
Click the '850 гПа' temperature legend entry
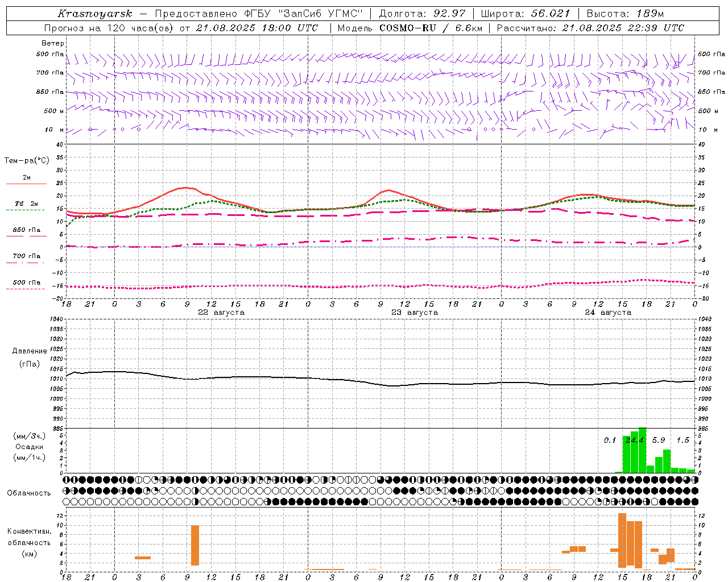27,230
